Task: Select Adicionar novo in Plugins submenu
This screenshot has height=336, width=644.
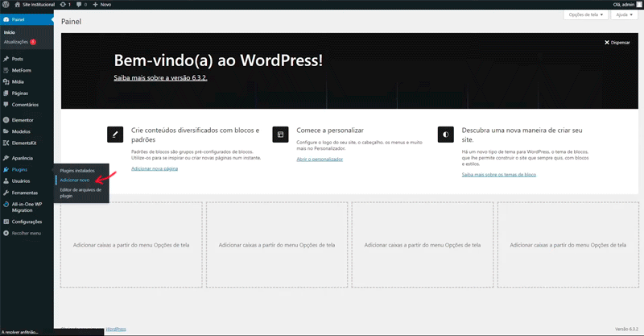Action: pyautogui.click(x=74, y=180)
